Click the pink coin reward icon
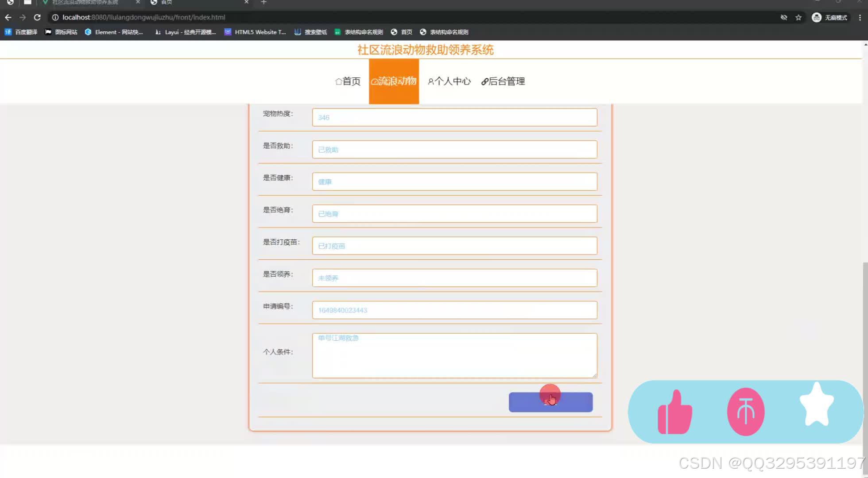Screen dimensions: 868x478 pos(746,412)
